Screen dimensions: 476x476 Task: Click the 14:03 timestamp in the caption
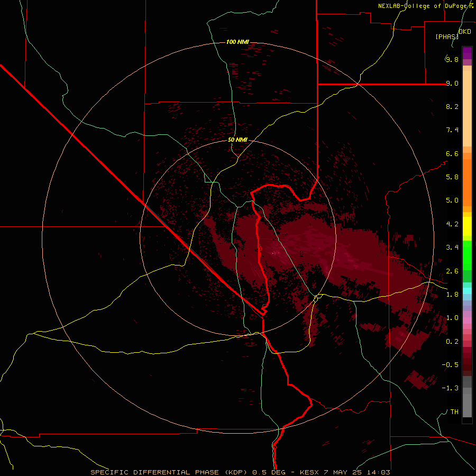(379, 472)
